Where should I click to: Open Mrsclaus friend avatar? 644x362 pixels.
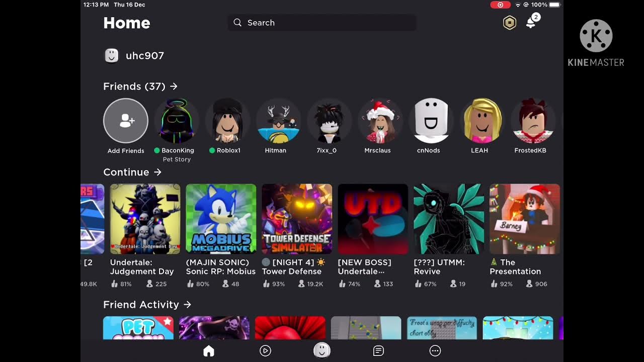(x=380, y=121)
